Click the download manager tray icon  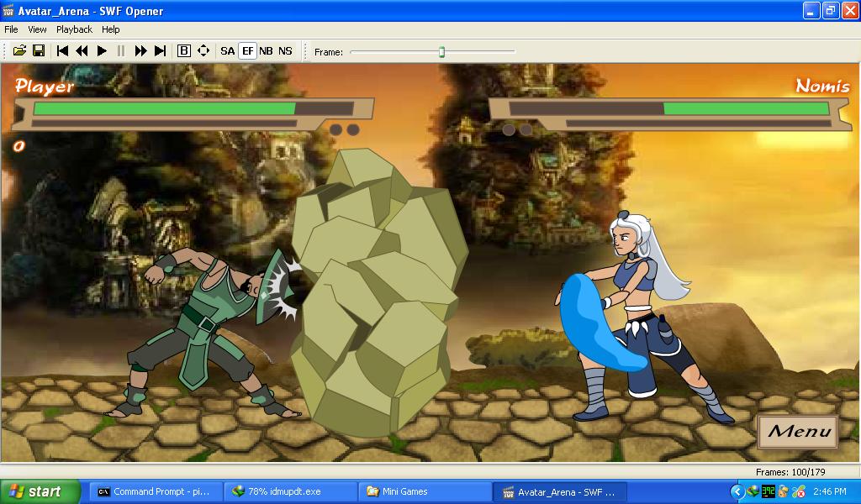753,491
